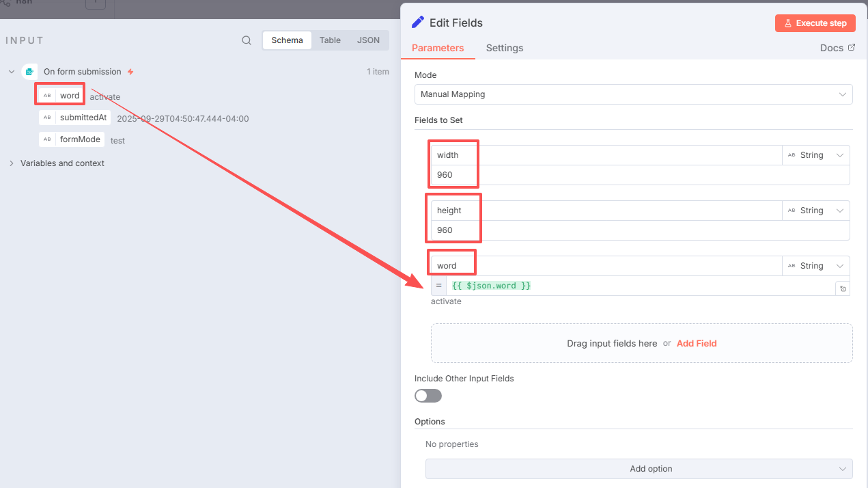Click the height value input showing 960

point(640,230)
